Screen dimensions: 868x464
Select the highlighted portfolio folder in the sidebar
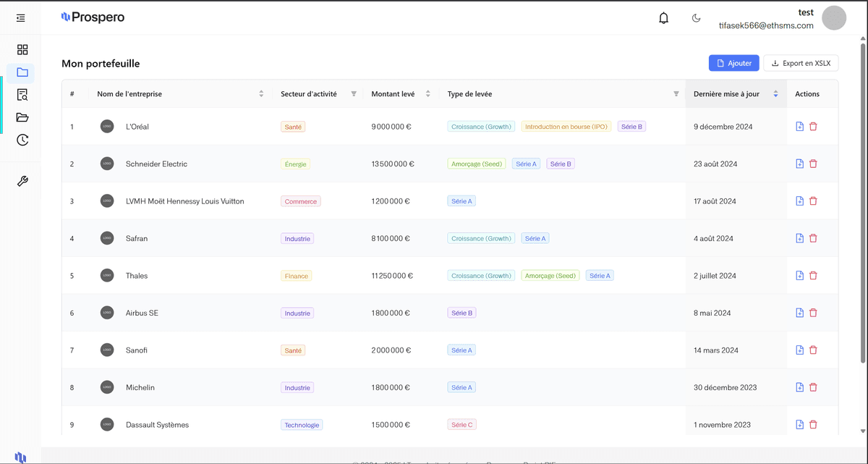(x=22, y=72)
